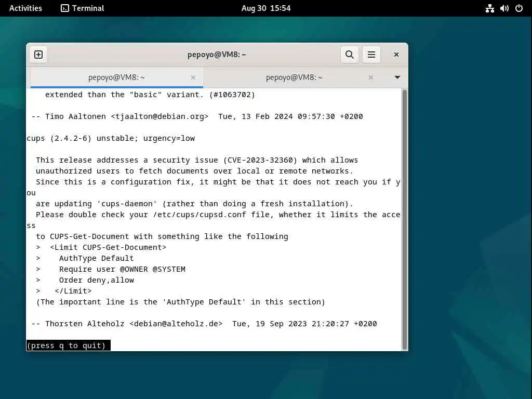
Task: Click the 'Thorsten Alteholz' signature name
Action: click(x=85, y=323)
